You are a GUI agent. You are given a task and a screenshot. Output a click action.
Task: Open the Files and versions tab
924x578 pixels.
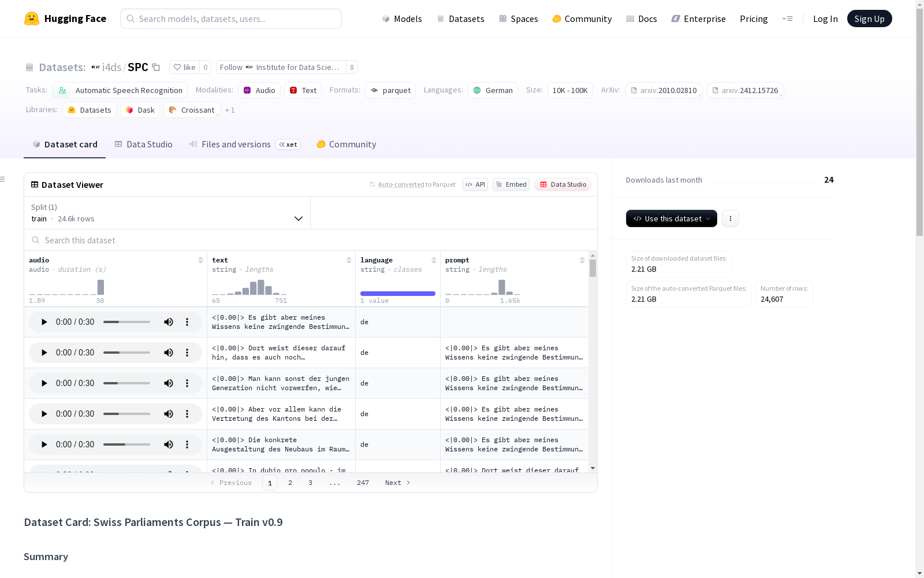(244, 144)
